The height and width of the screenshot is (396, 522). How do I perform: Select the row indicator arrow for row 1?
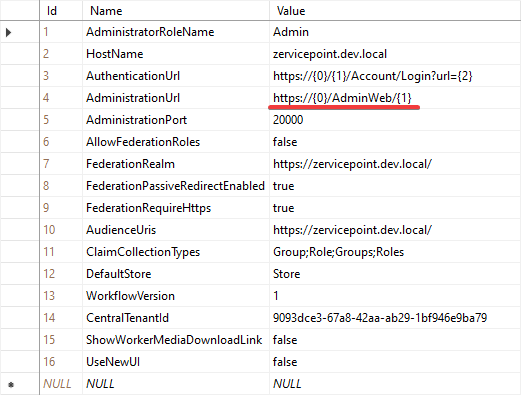click(x=9, y=32)
